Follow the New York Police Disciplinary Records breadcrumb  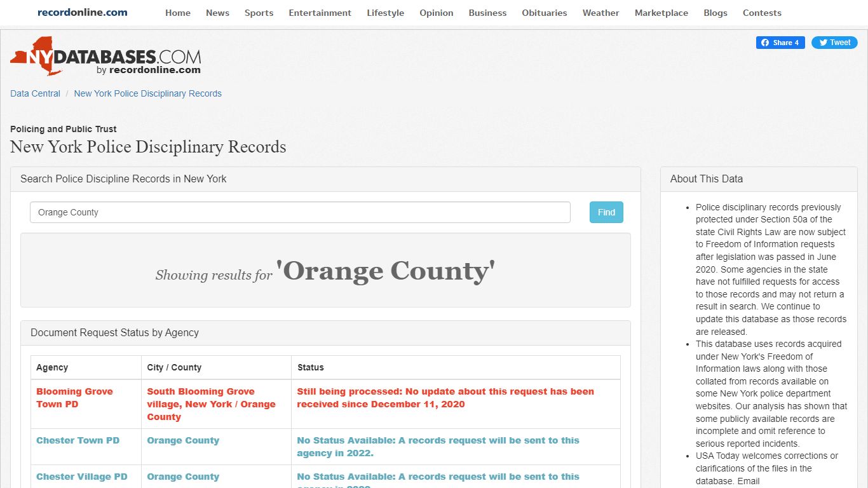tap(148, 93)
